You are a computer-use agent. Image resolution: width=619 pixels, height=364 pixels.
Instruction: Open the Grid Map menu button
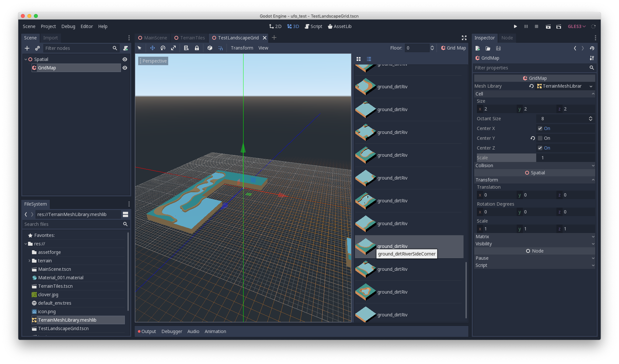(x=453, y=48)
